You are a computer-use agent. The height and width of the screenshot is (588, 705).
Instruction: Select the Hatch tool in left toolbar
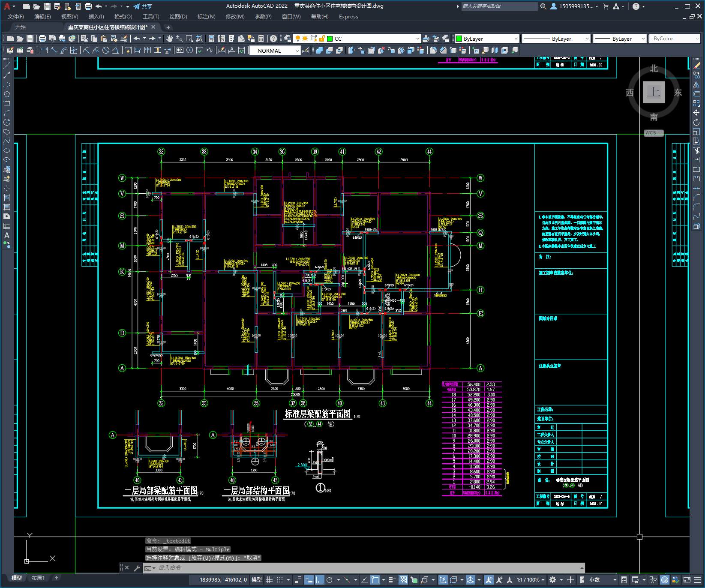7,198
